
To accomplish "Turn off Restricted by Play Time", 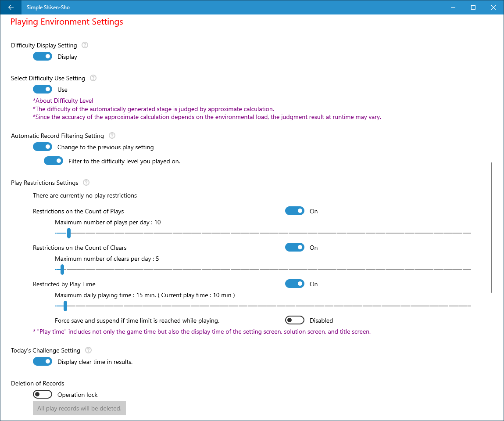I will (294, 284).
